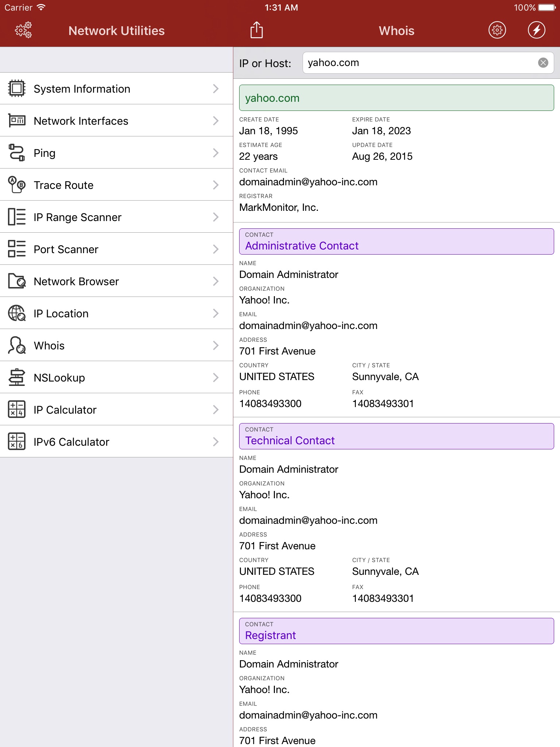The width and height of the screenshot is (560, 747).
Task: Select the IP Calculator menu label
Action: [65, 410]
